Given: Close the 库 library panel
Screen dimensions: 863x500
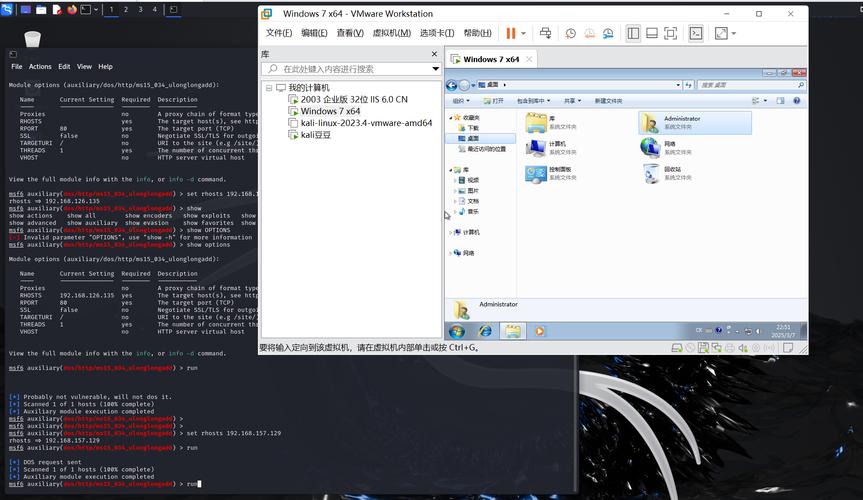Looking at the screenshot, I should click(x=434, y=54).
